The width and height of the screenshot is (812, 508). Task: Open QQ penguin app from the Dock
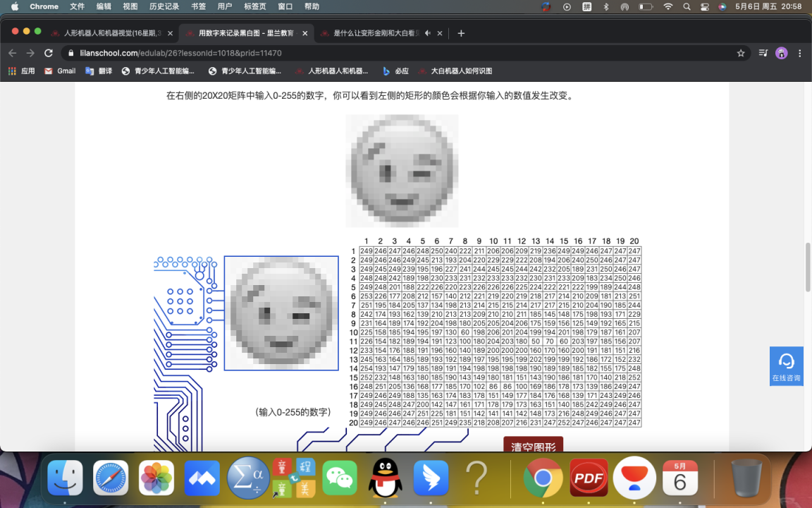(386, 478)
